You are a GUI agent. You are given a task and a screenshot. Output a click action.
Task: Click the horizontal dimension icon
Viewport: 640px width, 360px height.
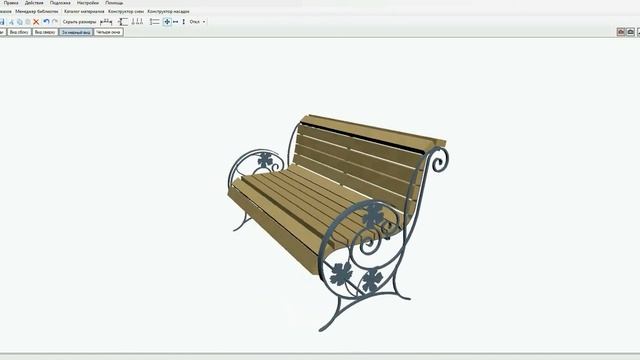click(106, 22)
